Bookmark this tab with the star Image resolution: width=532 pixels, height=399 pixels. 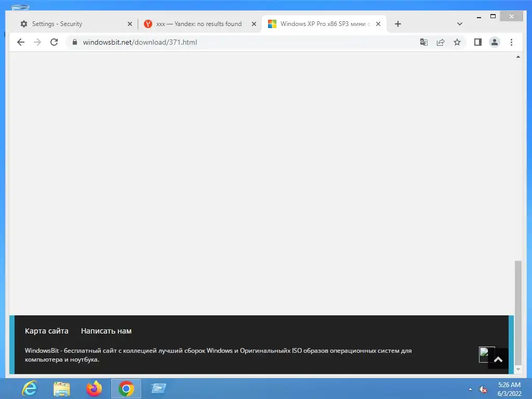point(457,42)
